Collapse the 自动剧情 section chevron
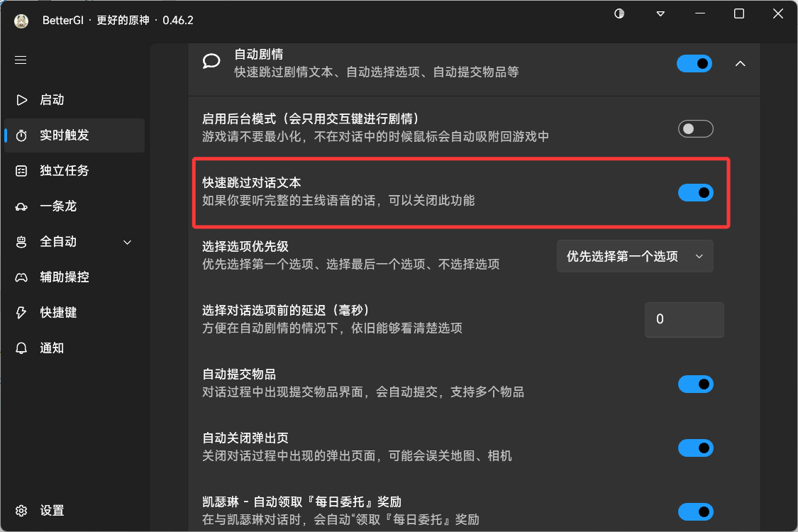 tap(740, 63)
